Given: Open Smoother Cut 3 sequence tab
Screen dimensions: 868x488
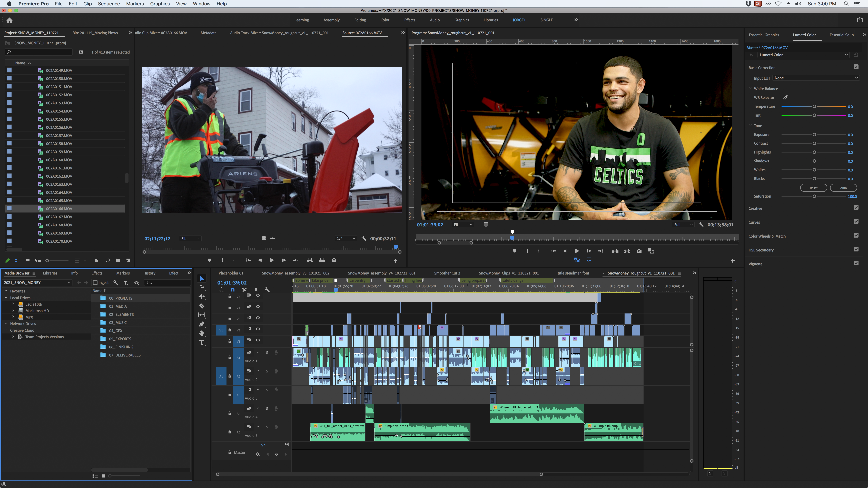Looking at the screenshot, I should 447,273.
